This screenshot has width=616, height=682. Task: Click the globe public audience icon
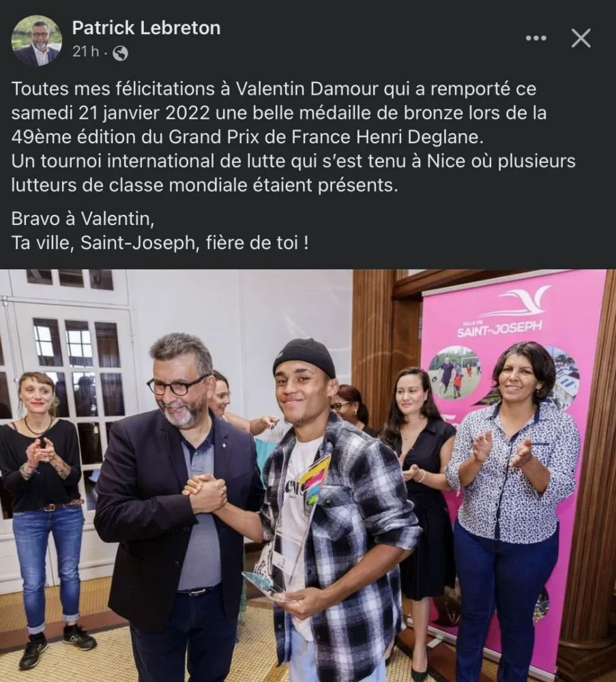tap(121, 53)
